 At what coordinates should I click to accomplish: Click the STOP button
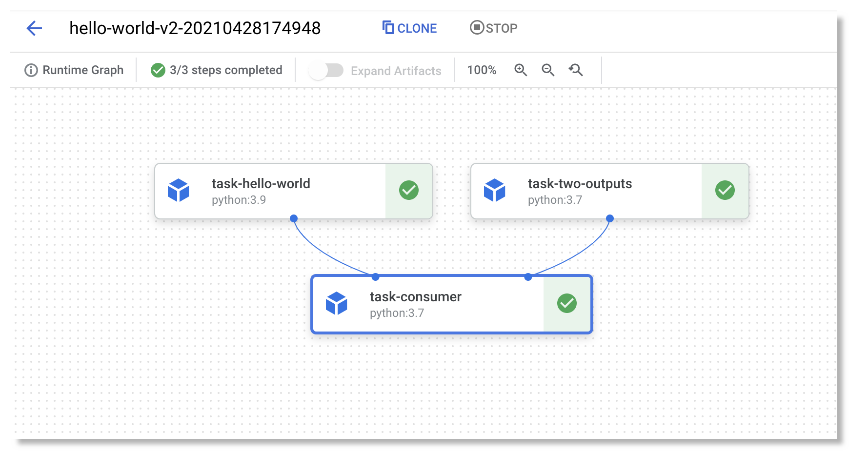point(493,28)
